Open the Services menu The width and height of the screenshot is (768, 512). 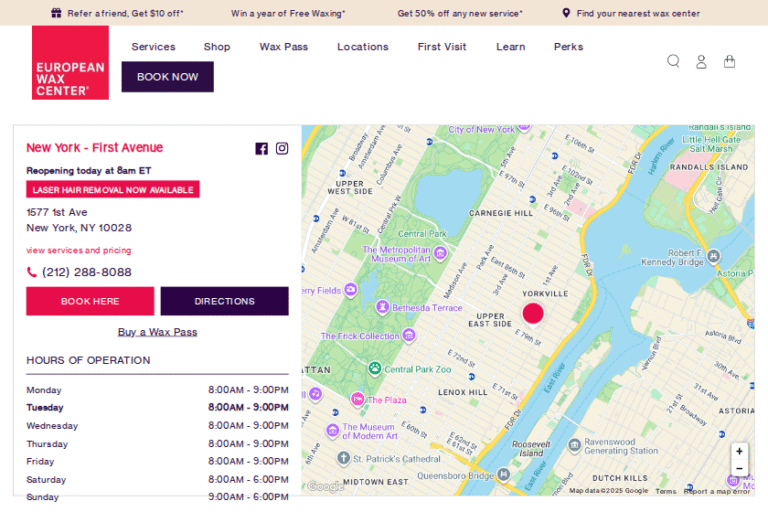(153, 47)
